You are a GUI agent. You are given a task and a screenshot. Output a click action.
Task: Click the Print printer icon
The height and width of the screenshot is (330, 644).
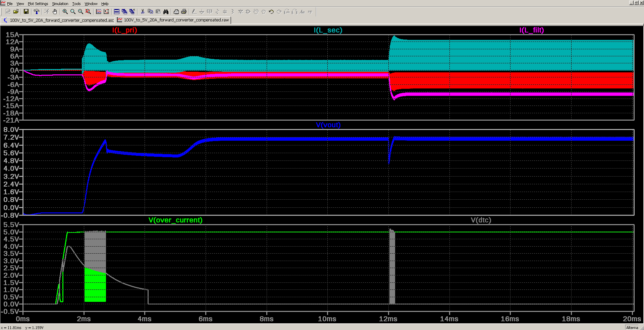184,12
